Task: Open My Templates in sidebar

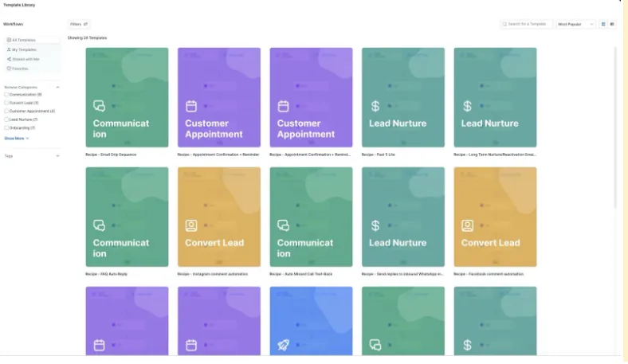Action: click(32, 49)
